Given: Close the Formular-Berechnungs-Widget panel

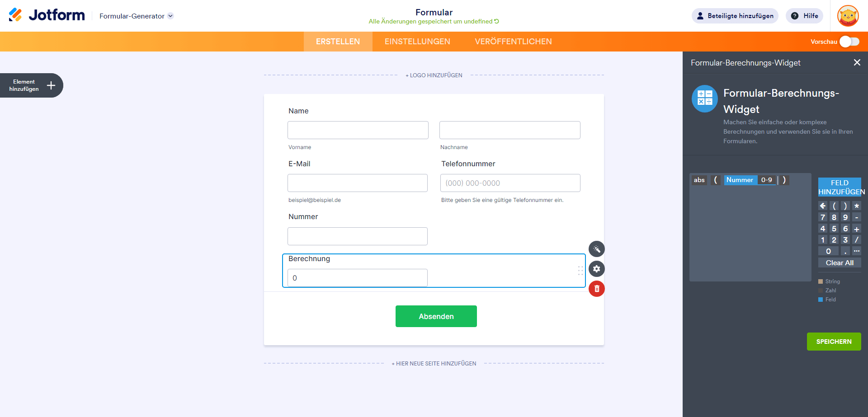Looking at the screenshot, I should click(x=857, y=63).
